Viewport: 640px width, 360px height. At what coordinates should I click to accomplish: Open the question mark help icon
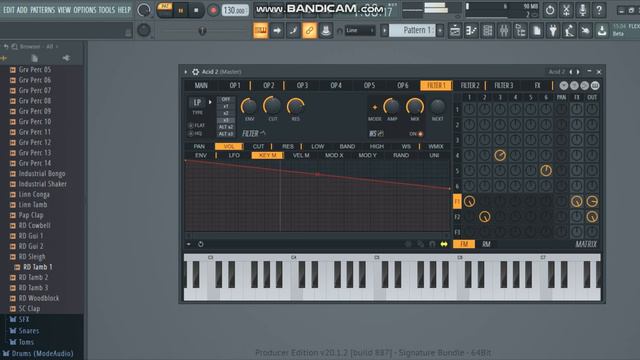599,10
